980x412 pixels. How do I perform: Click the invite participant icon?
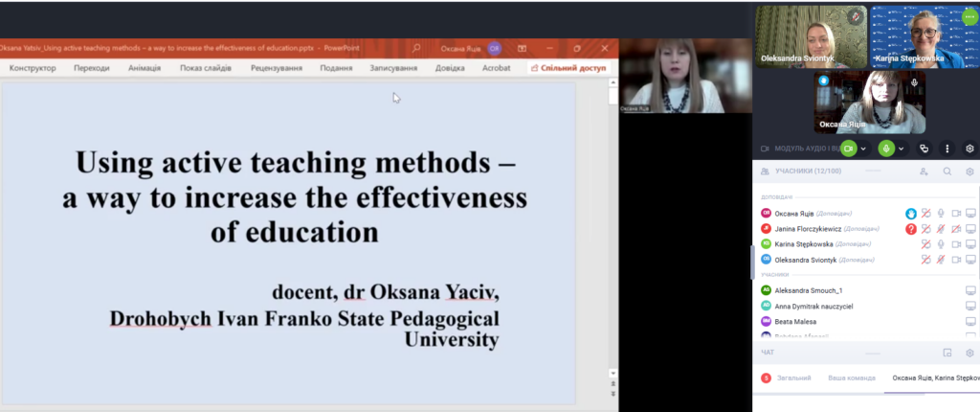(924, 172)
